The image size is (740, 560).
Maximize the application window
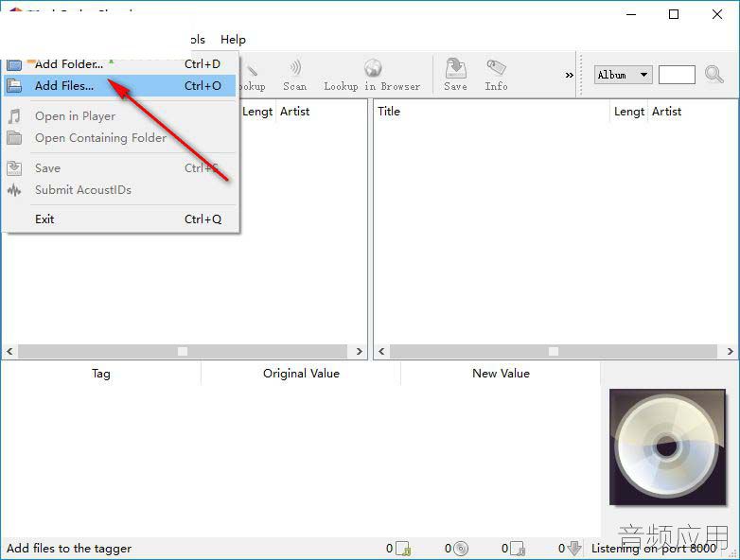coord(674,14)
